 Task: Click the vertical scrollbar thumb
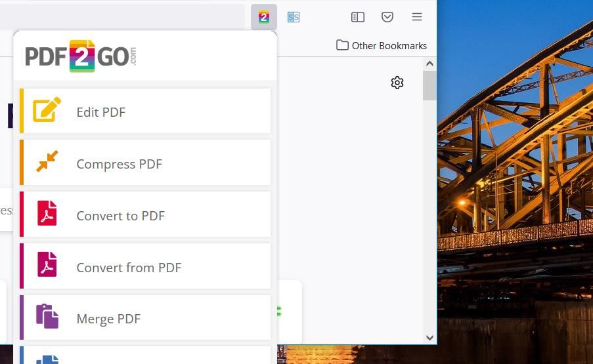point(429,86)
